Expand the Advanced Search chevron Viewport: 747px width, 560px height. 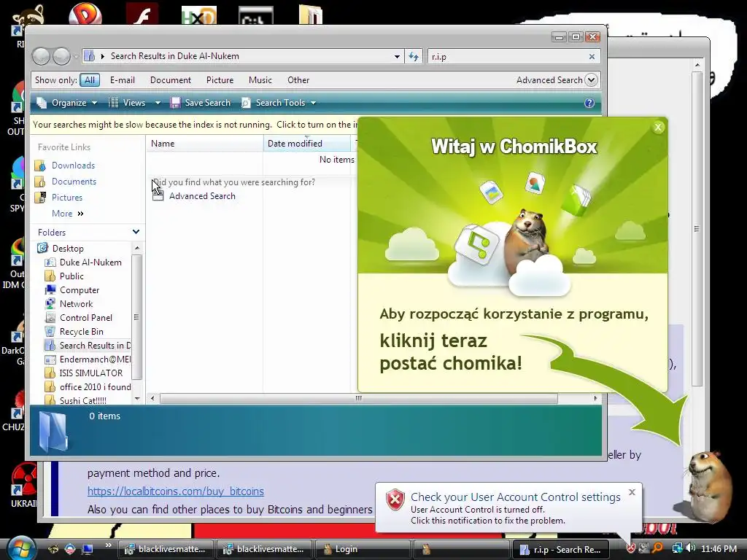(x=591, y=80)
